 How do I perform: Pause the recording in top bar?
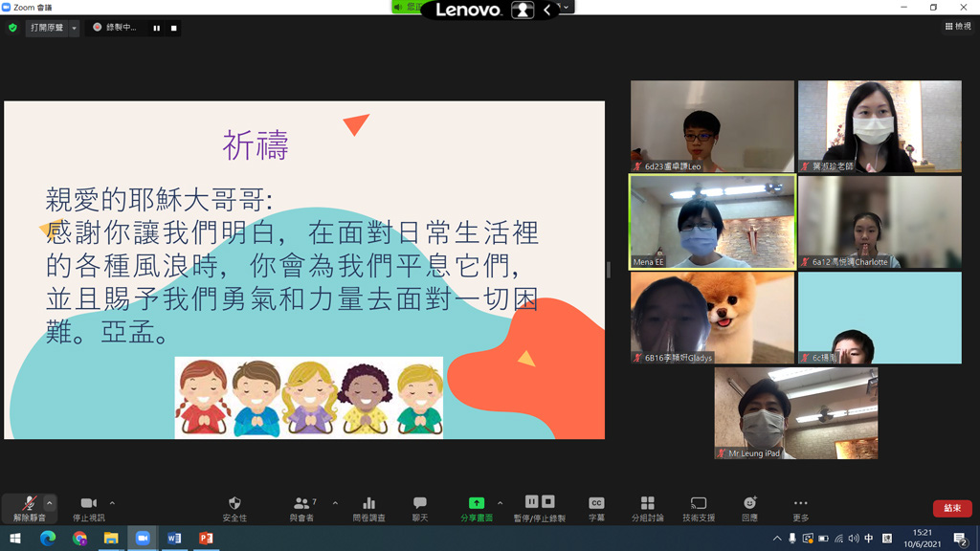click(x=157, y=28)
